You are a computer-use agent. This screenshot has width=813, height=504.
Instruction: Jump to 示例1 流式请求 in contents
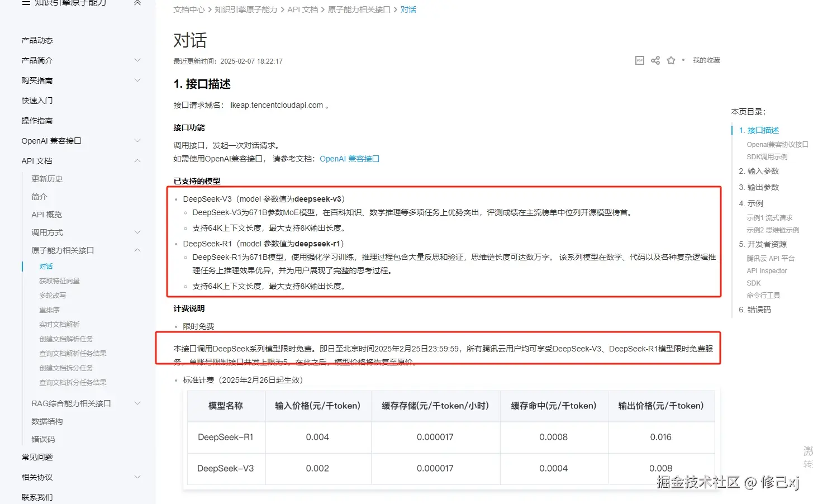tap(769, 218)
